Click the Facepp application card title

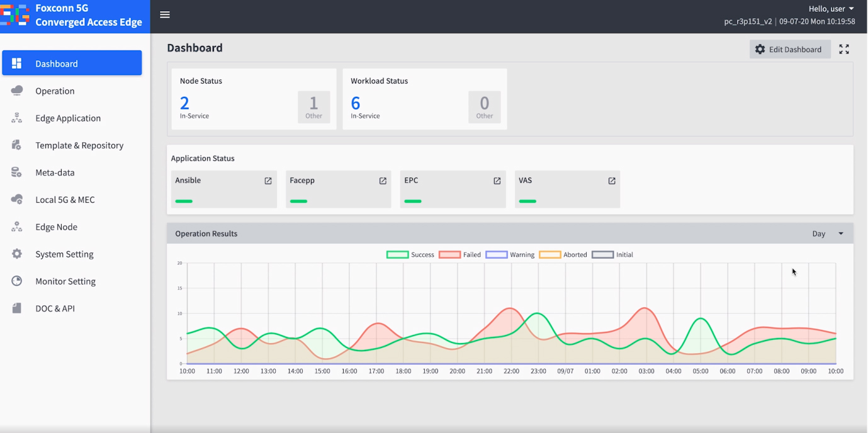click(x=302, y=180)
